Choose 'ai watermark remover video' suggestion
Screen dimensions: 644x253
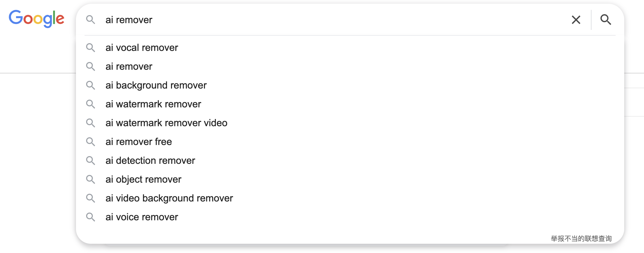(166, 123)
